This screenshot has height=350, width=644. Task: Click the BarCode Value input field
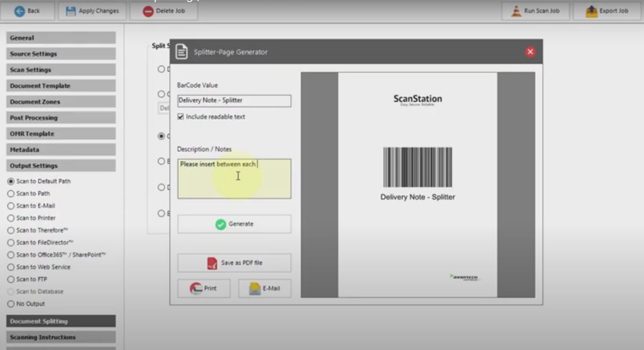234,101
